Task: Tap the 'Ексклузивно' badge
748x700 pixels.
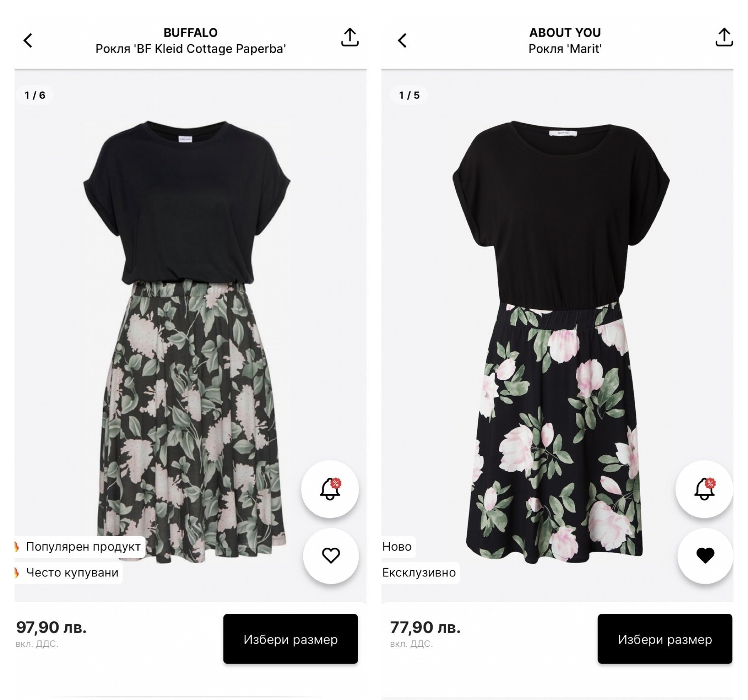Action: (x=419, y=573)
